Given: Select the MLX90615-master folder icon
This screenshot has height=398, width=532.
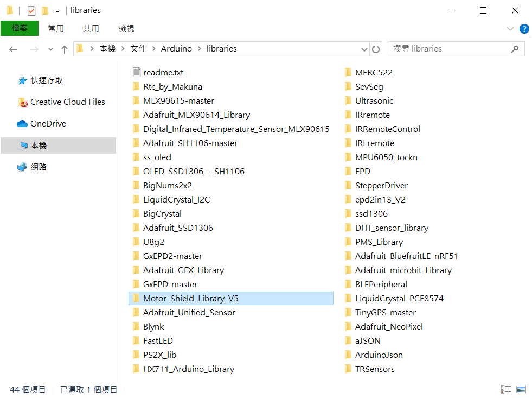Looking at the screenshot, I should coord(136,101).
